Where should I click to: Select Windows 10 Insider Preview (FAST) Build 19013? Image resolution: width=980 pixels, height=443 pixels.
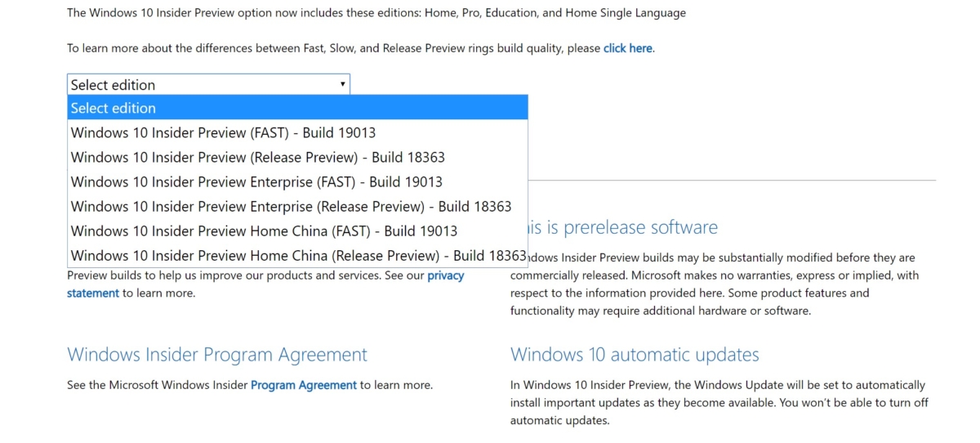(x=297, y=132)
